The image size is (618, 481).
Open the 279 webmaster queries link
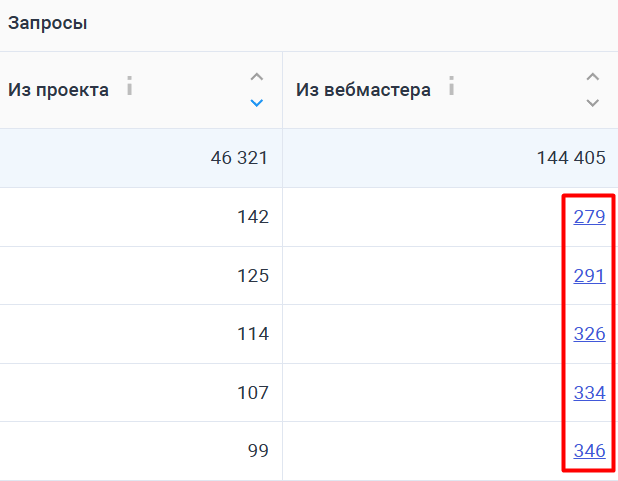tap(589, 216)
